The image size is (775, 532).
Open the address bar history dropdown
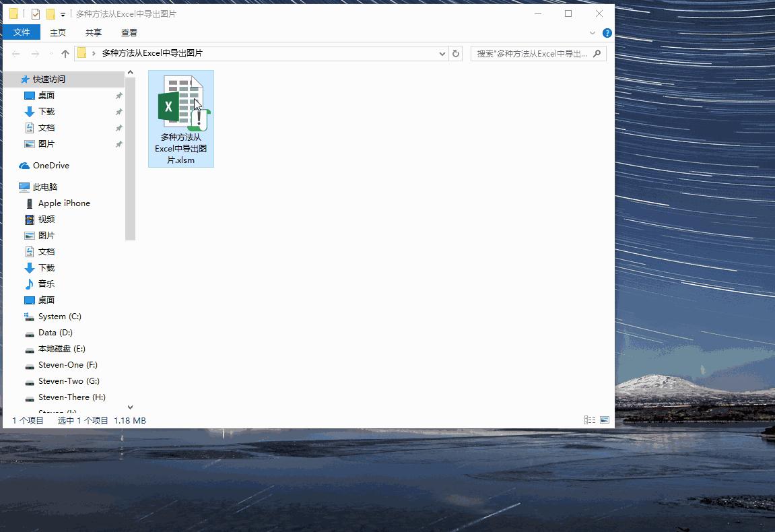442,53
